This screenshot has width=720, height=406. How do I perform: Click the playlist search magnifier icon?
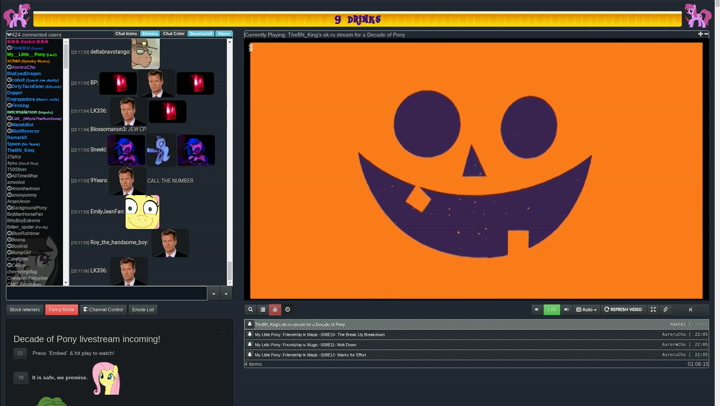click(251, 310)
